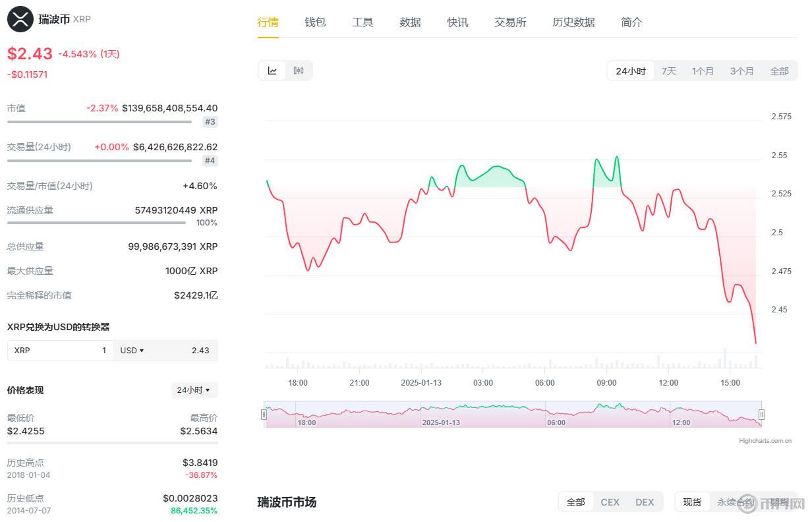Open the 24小时 price performance dropdown
812x522 pixels.
pyautogui.click(x=194, y=390)
